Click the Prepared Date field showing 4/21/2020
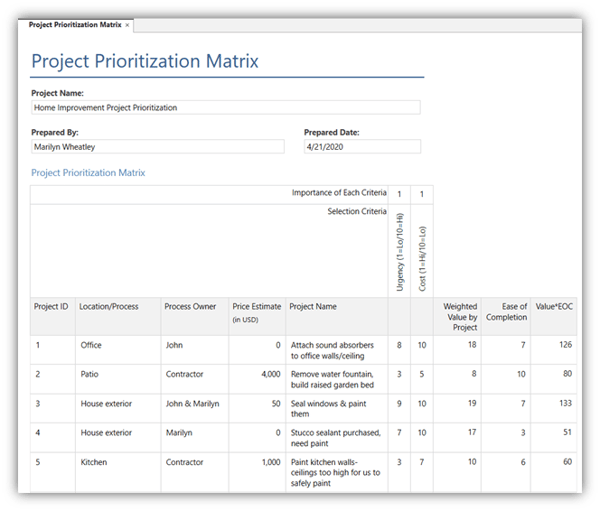The image size is (600, 511). click(x=361, y=147)
